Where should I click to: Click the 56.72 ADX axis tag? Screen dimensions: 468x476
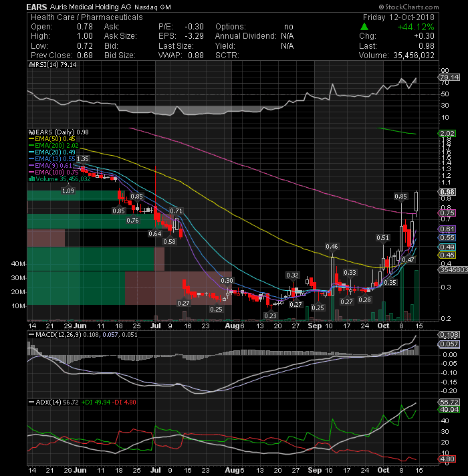click(x=449, y=402)
